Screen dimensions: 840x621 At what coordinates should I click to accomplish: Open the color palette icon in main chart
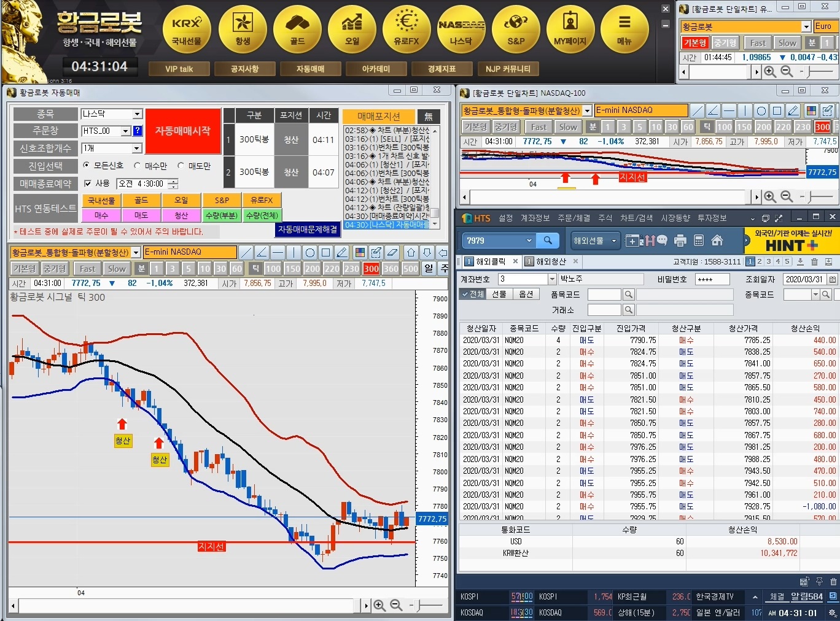(x=360, y=252)
